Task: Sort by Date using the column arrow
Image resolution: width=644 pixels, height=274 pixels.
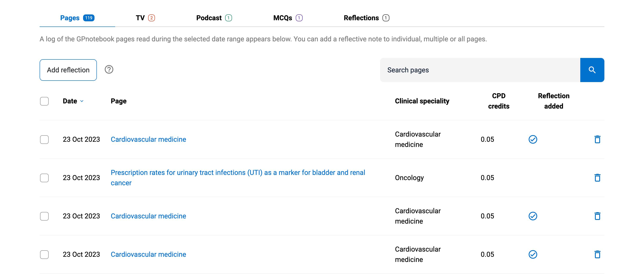Action: pyautogui.click(x=82, y=101)
